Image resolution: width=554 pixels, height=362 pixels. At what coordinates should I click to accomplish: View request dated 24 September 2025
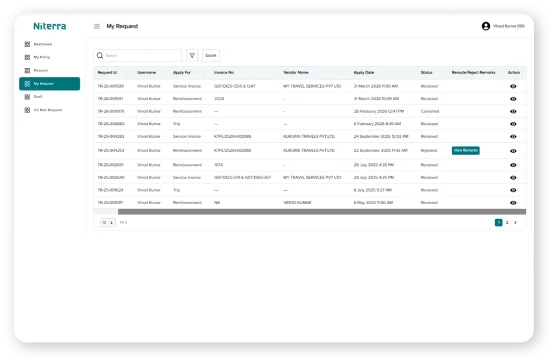click(513, 136)
